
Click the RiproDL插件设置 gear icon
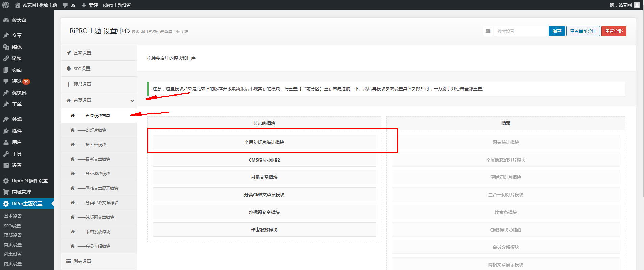click(6, 181)
